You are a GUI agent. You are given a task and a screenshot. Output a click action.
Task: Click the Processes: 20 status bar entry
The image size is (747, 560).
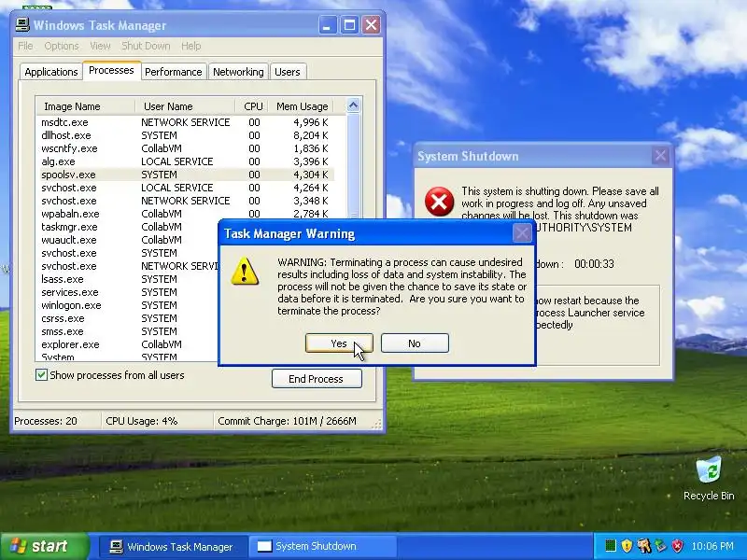(46, 421)
